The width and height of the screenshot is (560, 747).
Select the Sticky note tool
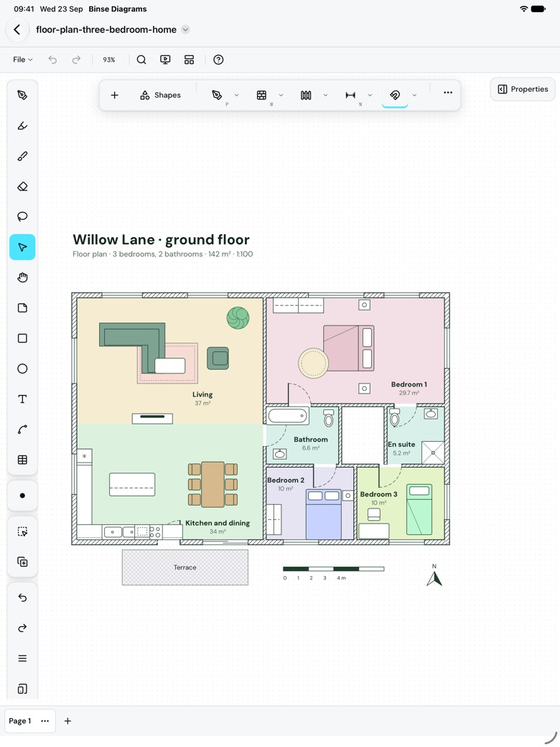22,307
